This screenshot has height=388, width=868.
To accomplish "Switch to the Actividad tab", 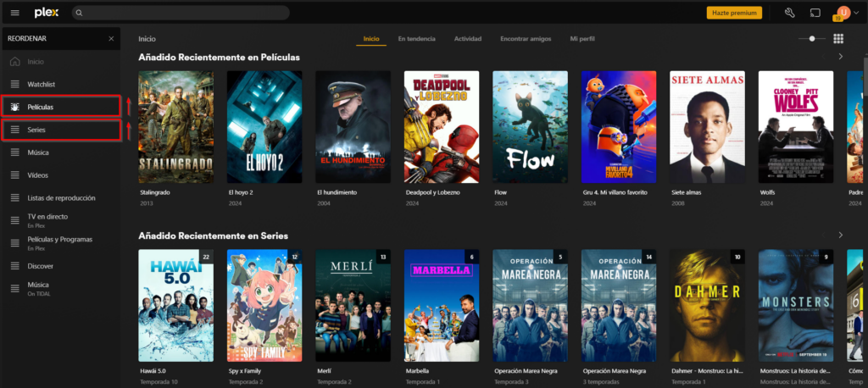I will tap(468, 39).
